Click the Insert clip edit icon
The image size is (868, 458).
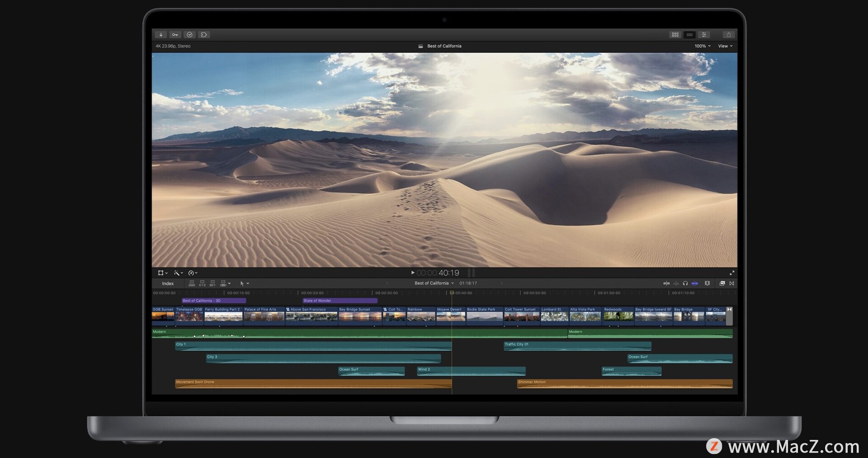[x=202, y=283]
